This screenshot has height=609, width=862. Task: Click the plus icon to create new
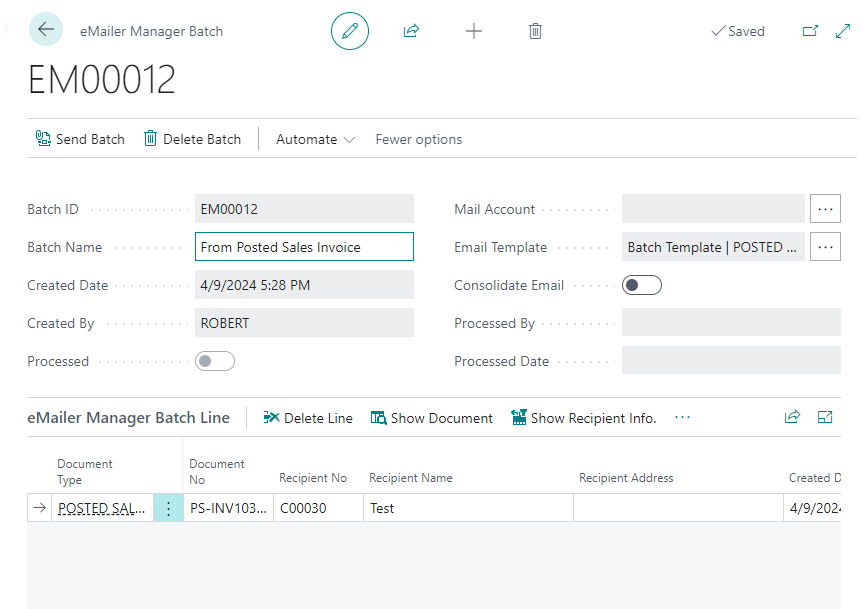(x=474, y=31)
